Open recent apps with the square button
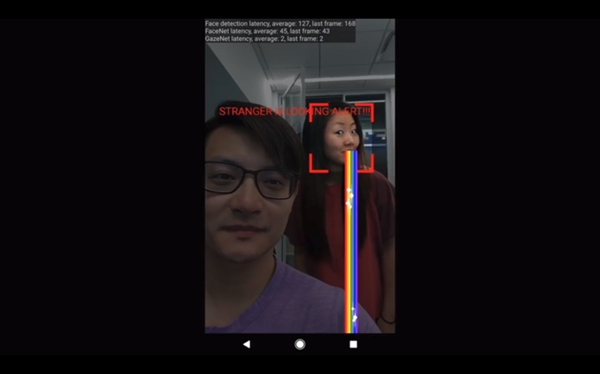The image size is (600, 374). click(353, 344)
